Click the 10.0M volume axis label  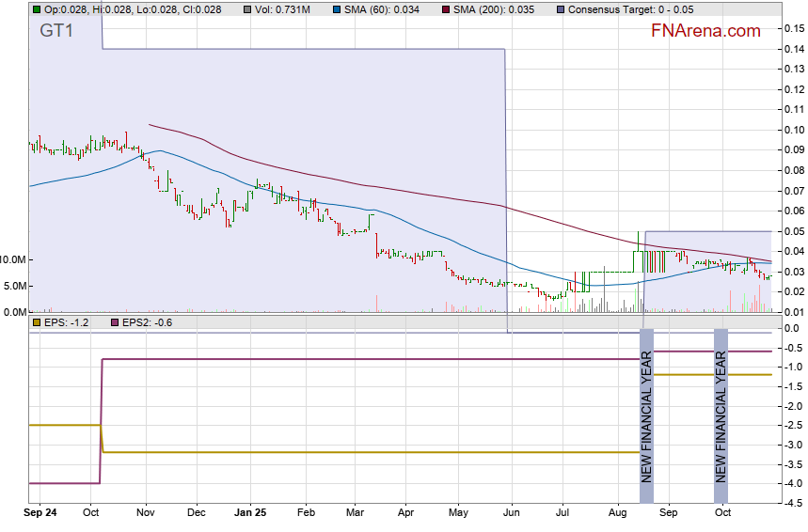tap(15, 259)
